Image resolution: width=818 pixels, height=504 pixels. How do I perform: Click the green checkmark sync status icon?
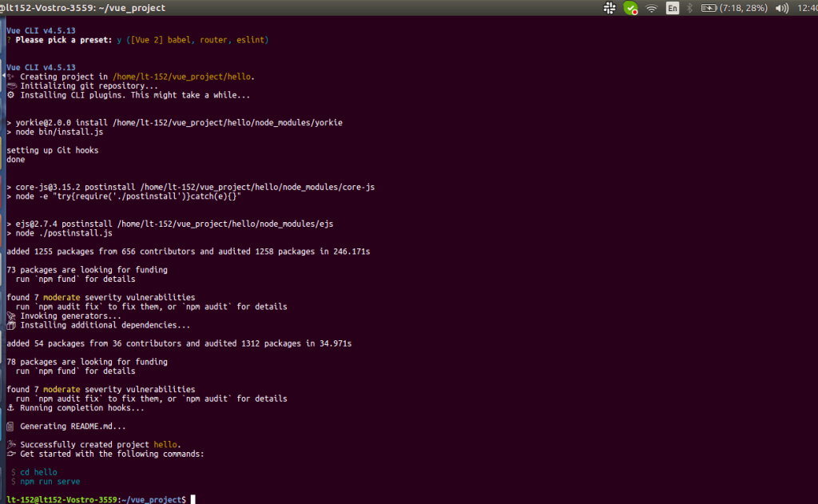(x=631, y=8)
